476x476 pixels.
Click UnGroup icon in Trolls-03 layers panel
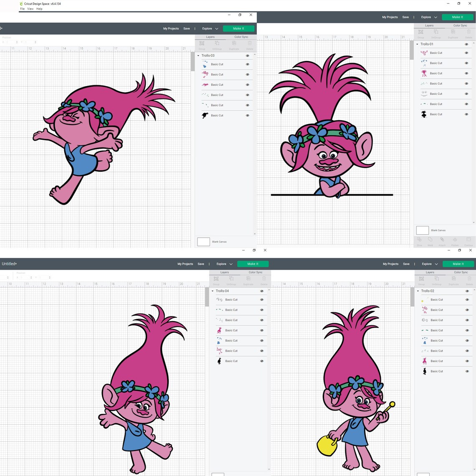point(217,44)
